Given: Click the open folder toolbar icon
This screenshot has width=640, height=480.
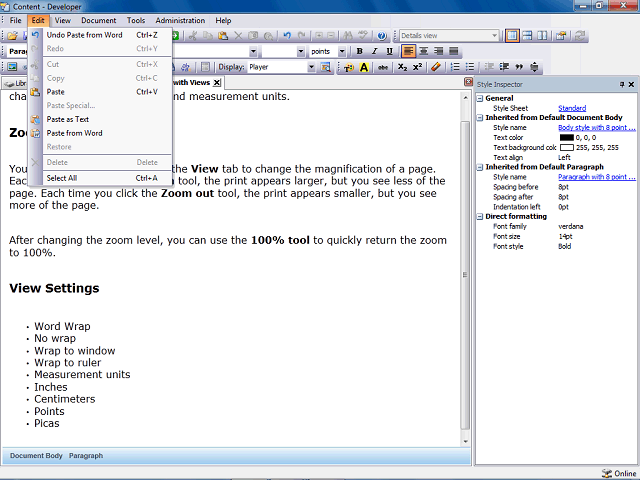Looking at the screenshot, I should (12, 36).
